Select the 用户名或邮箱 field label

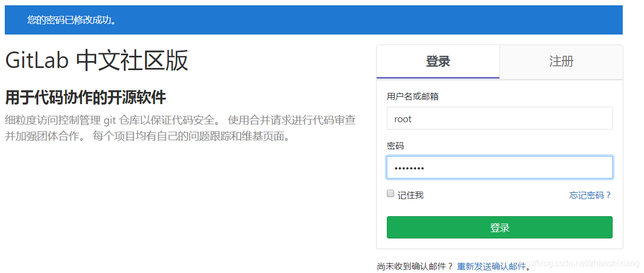click(413, 96)
